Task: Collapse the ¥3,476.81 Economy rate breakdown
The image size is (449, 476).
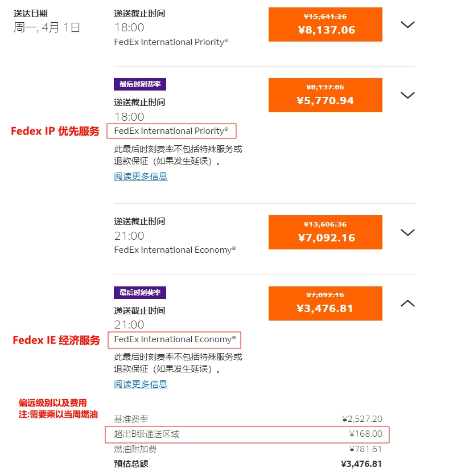Action: click(x=407, y=303)
